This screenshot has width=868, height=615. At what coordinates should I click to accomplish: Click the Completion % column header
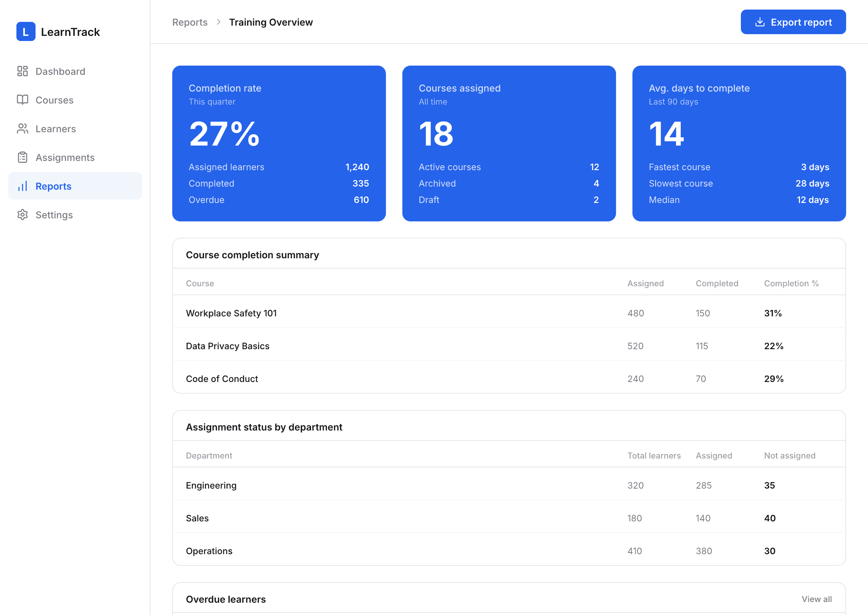coord(791,283)
